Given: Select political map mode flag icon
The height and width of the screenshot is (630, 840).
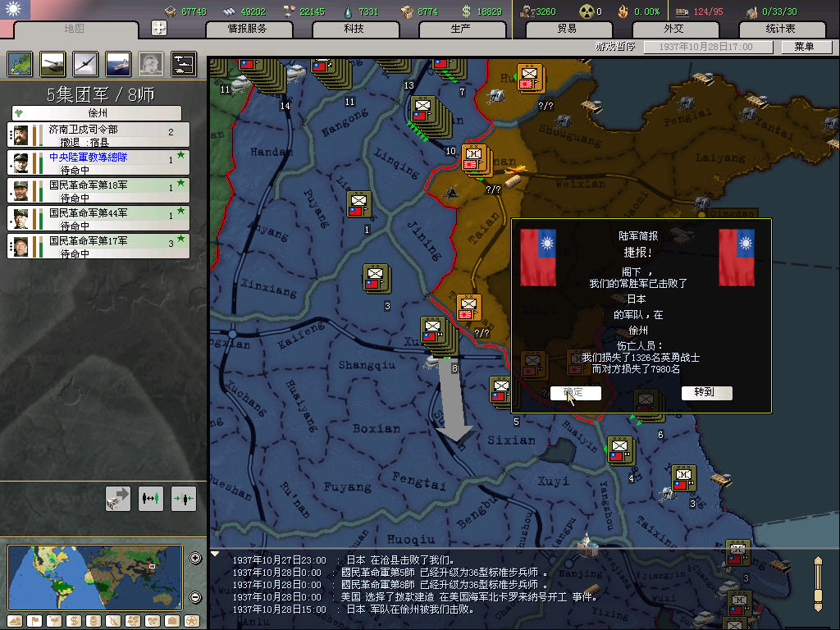Looking at the screenshot, I should [x=34, y=621].
